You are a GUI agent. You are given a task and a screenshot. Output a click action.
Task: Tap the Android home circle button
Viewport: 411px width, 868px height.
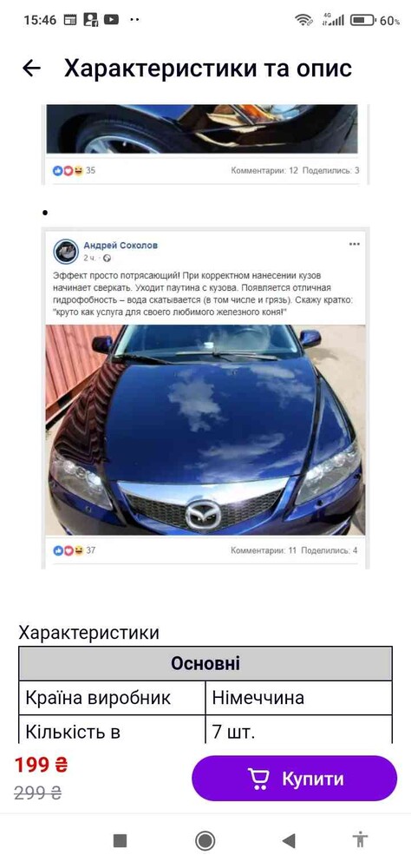(x=205, y=841)
